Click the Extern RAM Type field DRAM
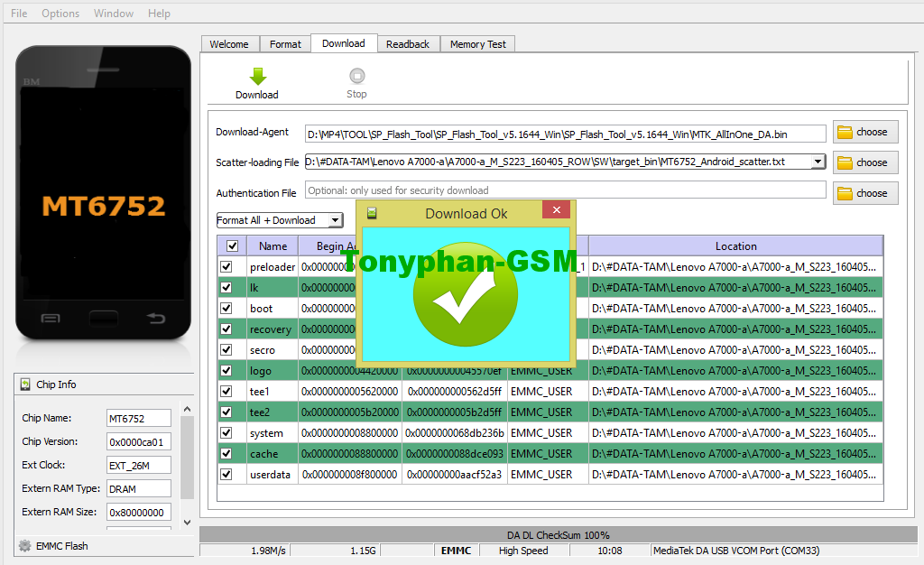The height and width of the screenshot is (565, 924). [138, 489]
